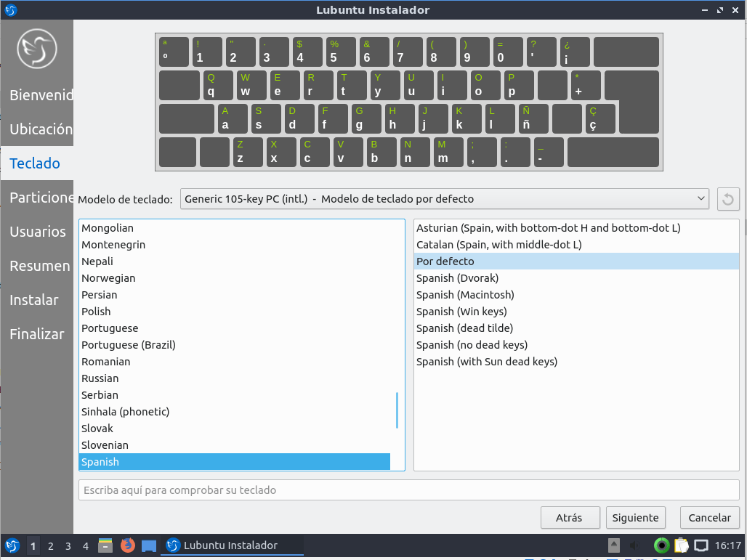Select Portuguese (Brazil) keyboard layout
This screenshot has height=560, width=747.
pyautogui.click(x=129, y=345)
